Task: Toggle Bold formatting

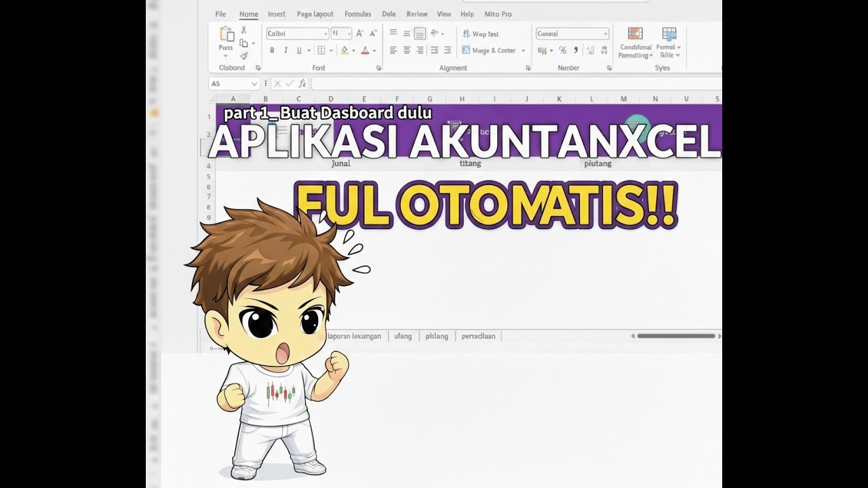Action: [x=272, y=50]
